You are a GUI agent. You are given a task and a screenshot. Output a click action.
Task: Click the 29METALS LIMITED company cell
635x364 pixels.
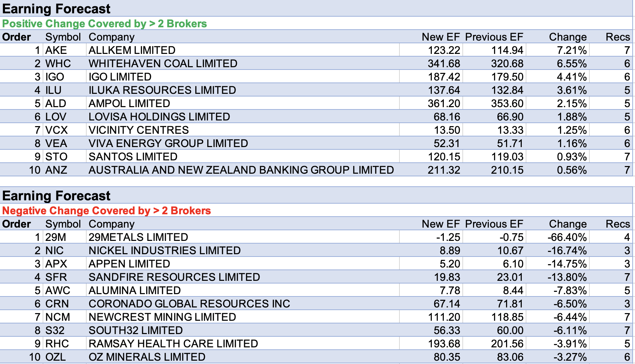[138, 237]
